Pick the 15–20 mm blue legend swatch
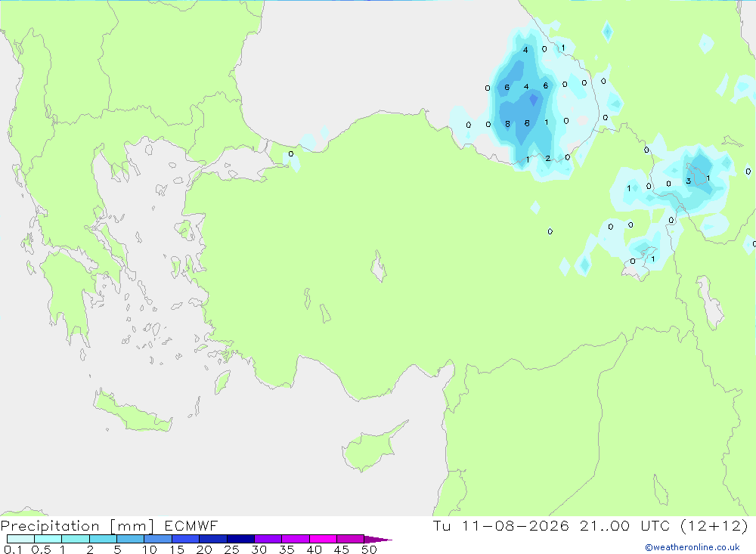This screenshot has width=756, height=554. click(186, 539)
